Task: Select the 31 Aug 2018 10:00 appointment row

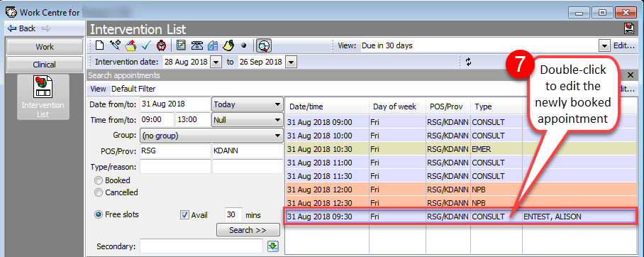Action: [460, 136]
